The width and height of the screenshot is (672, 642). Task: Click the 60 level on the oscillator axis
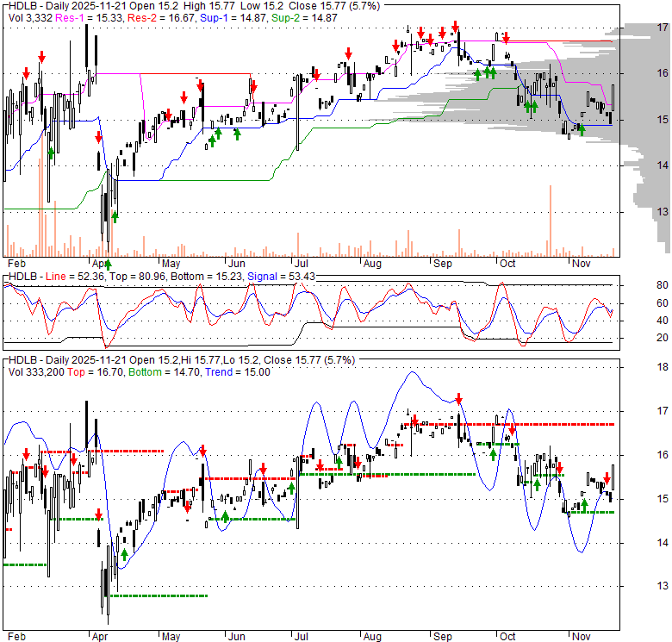click(x=663, y=303)
